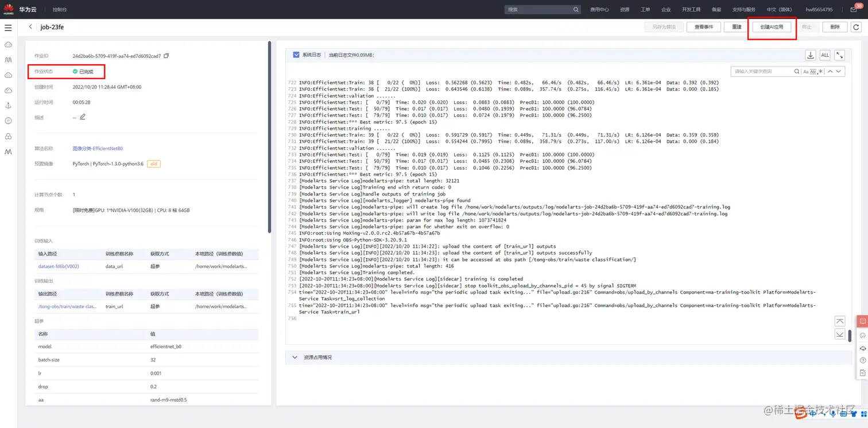Toggle case-sensitive Aa match in log search
Image resolution: width=868 pixels, height=428 pixels.
[805, 72]
